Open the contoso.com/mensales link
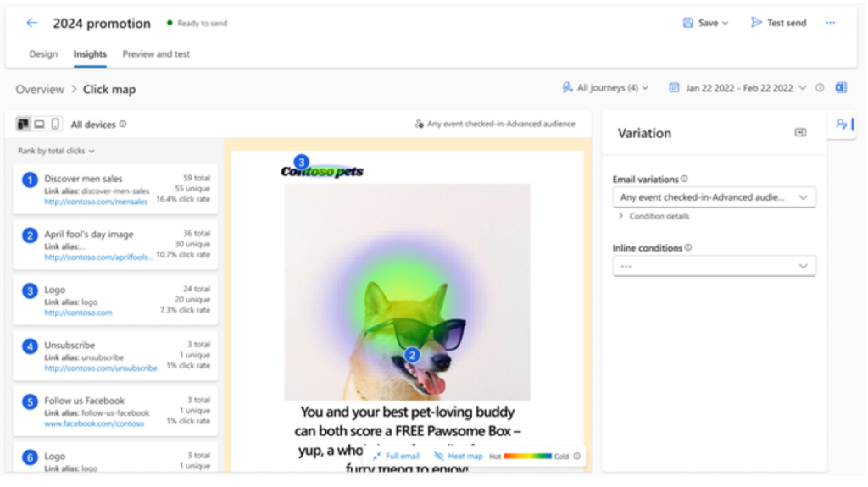This screenshot has width=868, height=487. pos(96,202)
